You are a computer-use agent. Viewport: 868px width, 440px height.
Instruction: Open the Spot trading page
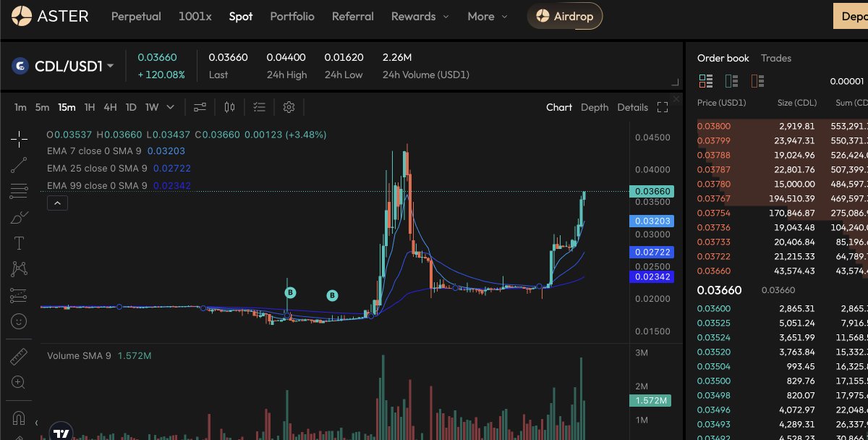241,16
